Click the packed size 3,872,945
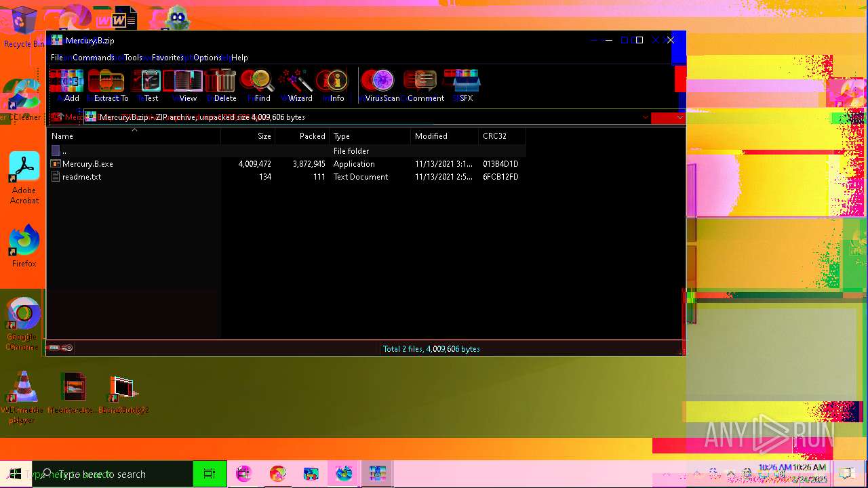The height and width of the screenshot is (488, 868). click(309, 164)
